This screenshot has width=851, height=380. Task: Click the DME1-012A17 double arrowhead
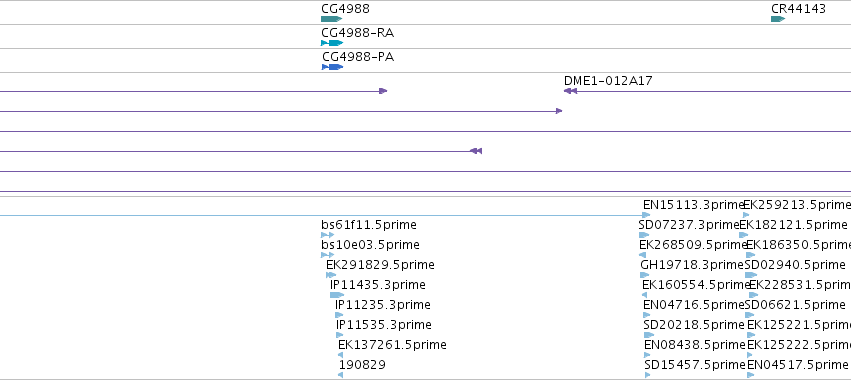coord(570,91)
